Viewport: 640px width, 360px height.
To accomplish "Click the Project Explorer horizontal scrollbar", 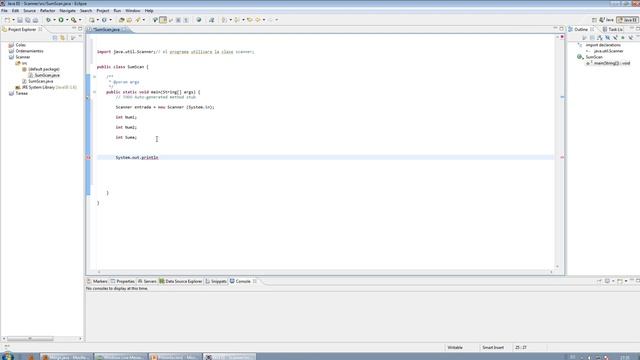I will coord(30,339).
